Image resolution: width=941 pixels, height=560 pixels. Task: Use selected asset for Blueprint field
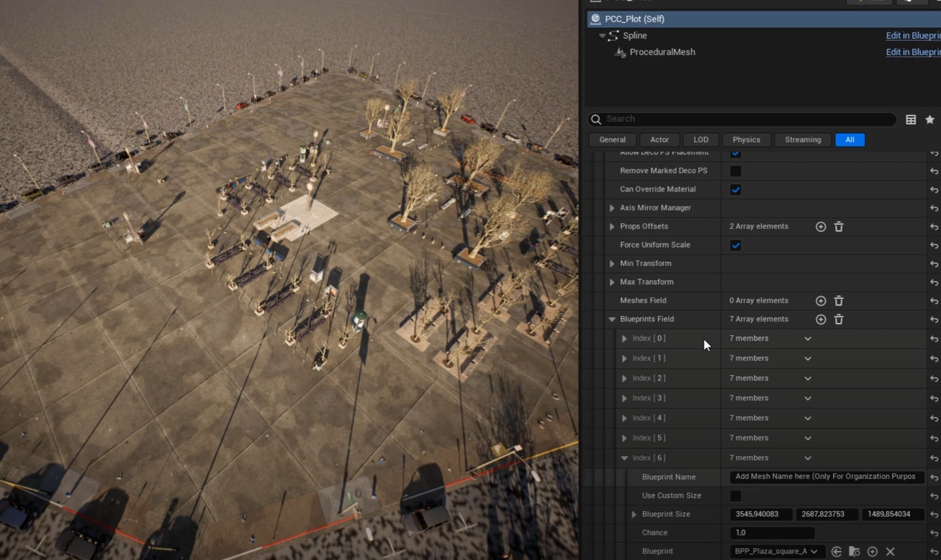tap(836, 552)
